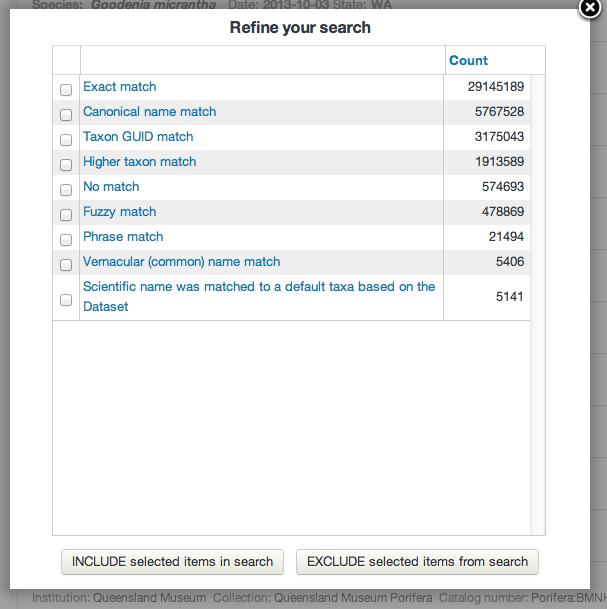
Task: Click the Fuzzy match link
Action: pos(120,212)
